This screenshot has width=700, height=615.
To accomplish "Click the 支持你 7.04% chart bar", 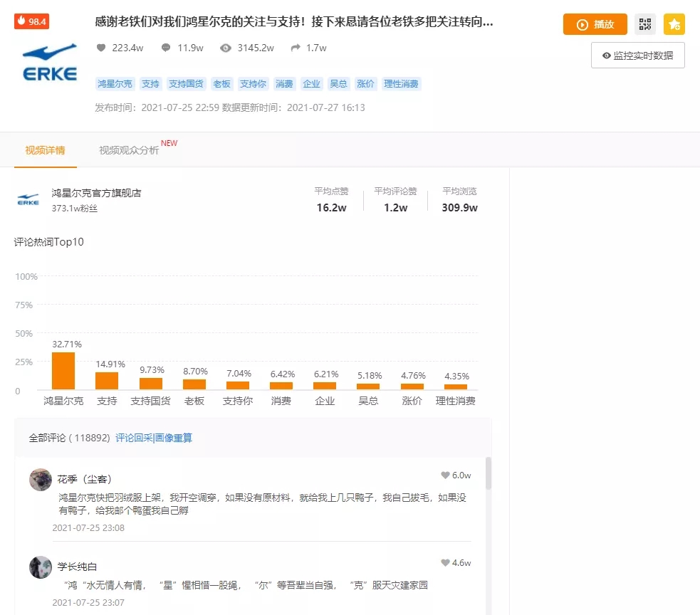I will click(238, 386).
